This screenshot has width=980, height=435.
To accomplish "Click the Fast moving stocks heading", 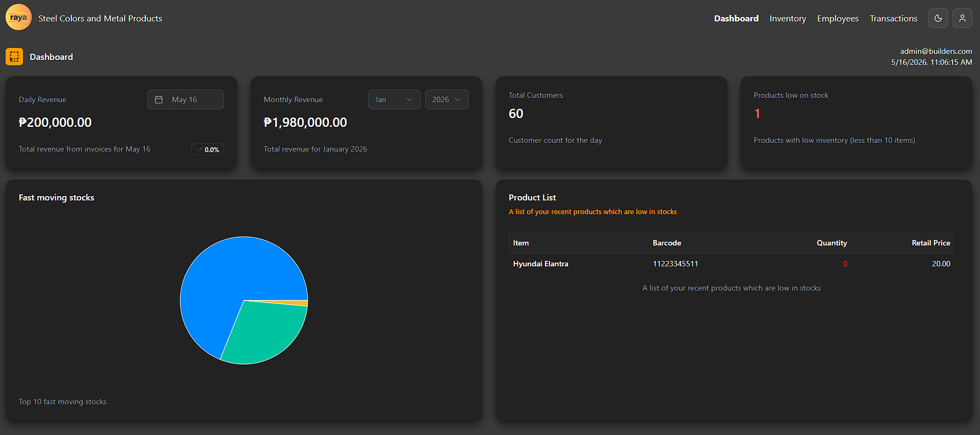I will [57, 197].
